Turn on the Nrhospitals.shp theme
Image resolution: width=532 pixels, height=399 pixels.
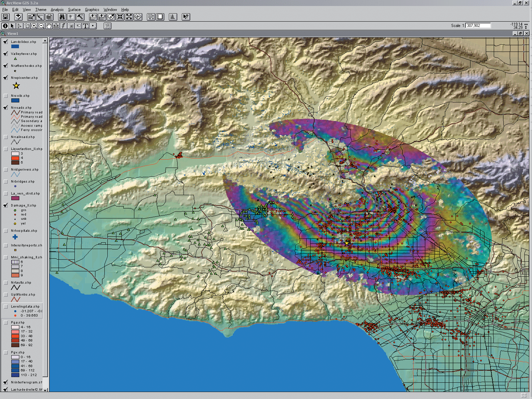(x=6, y=231)
